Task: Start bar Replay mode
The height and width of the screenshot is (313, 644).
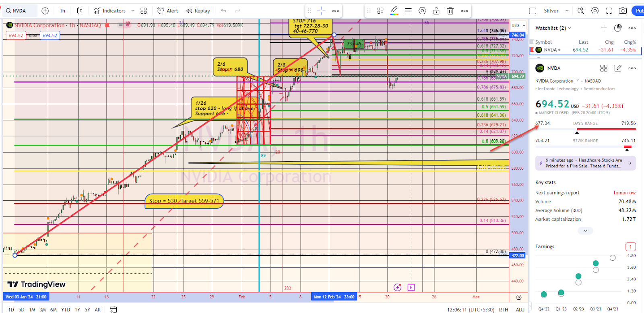Action: (198, 11)
